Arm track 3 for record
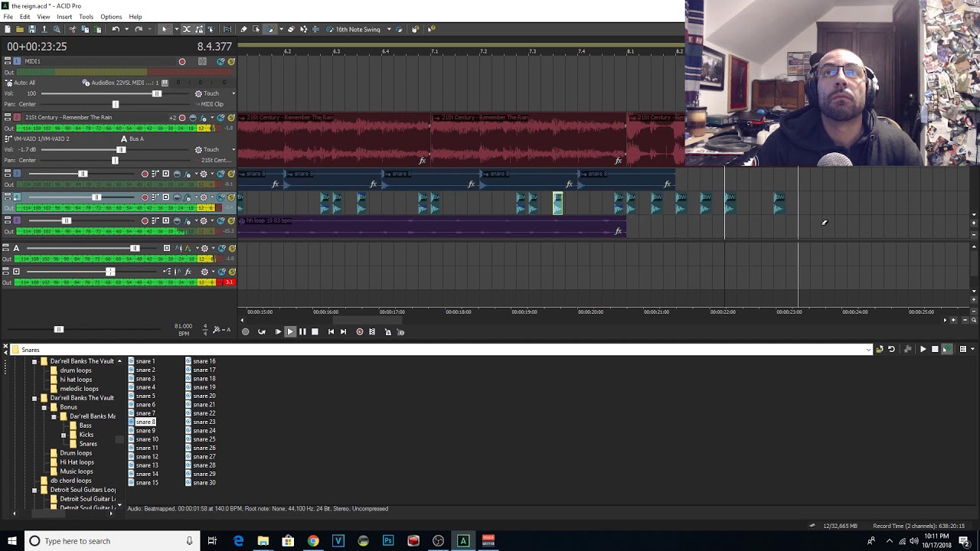Image resolution: width=980 pixels, height=551 pixels. [x=145, y=174]
